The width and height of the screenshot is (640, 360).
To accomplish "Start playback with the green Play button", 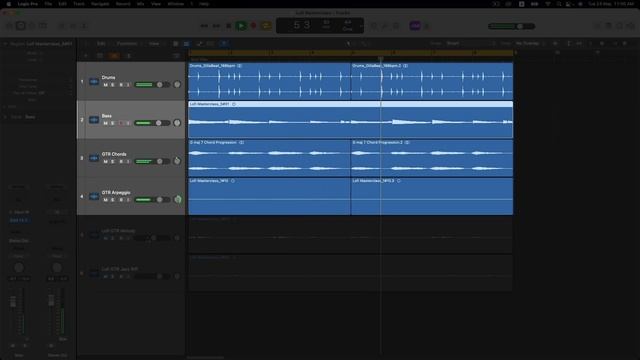I will click(x=241, y=26).
